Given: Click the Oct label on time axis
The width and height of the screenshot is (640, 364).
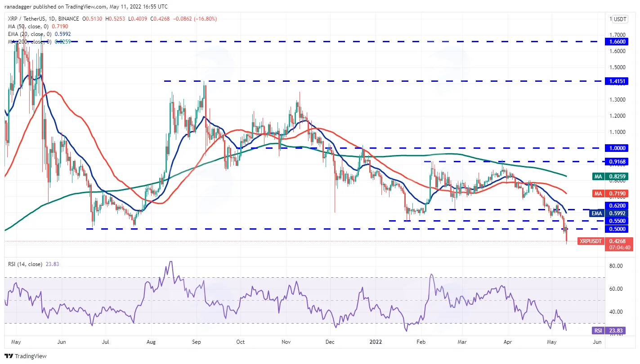Looking at the screenshot, I should click(x=241, y=342).
